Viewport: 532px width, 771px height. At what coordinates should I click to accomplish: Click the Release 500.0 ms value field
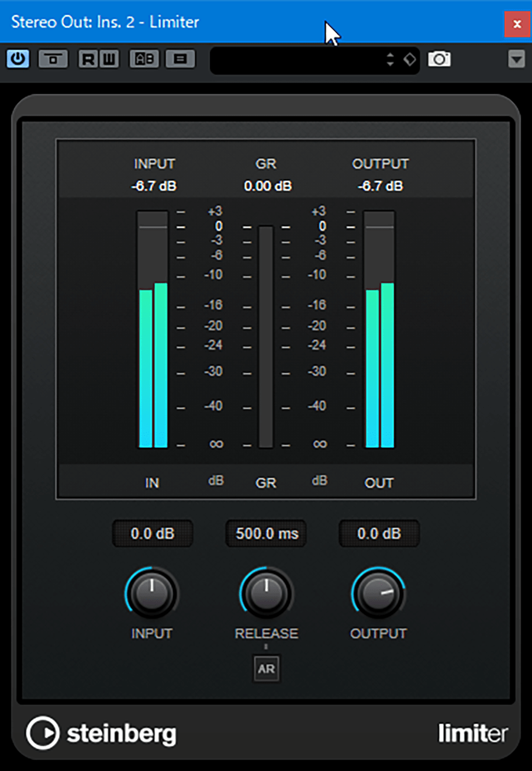[x=266, y=534]
